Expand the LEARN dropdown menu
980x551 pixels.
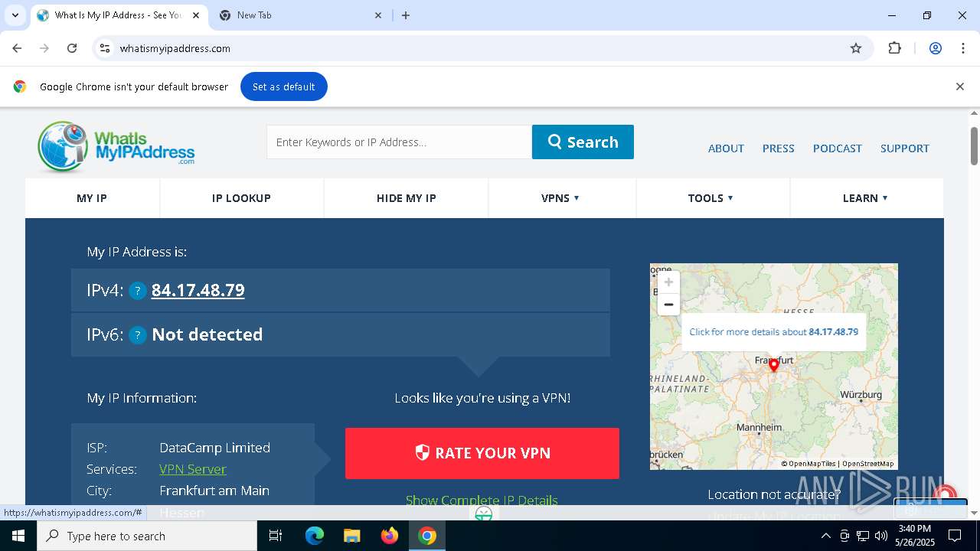point(865,198)
